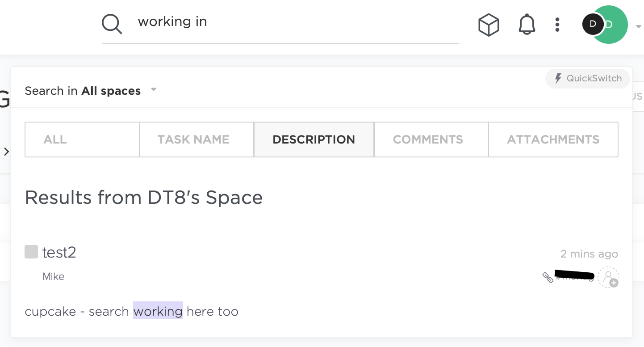Click the lightning QuickSwitch button
The width and height of the screenshot is (644, 347).
coord(587,79)
